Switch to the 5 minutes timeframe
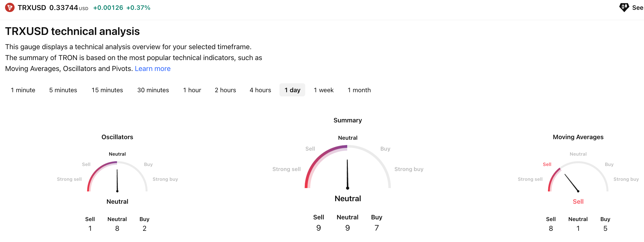This screenshot has height=242, width=644. 63,90
